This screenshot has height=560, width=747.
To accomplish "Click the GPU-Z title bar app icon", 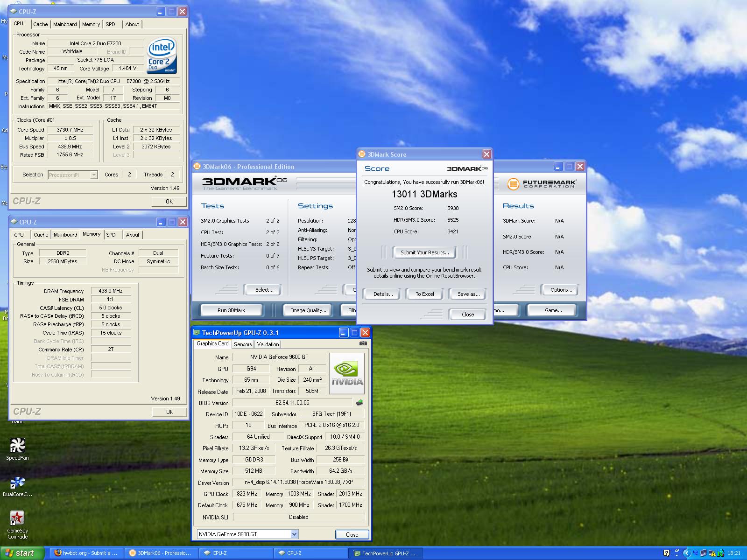I will (x=197, y=332).
